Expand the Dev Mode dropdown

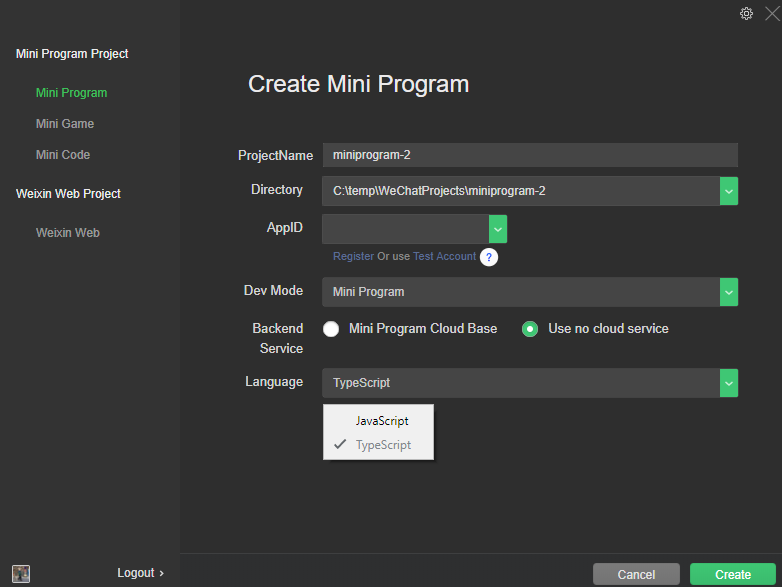[x=729, y=292]
